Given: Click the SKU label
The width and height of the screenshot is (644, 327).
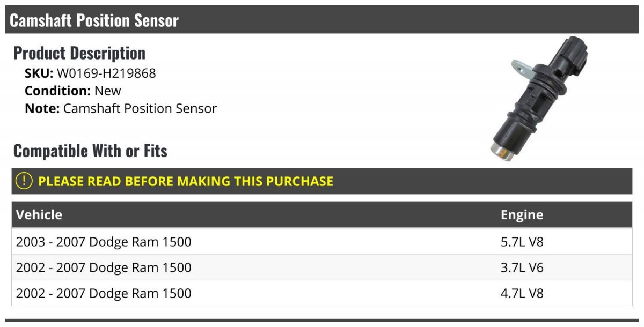Looking at the screenshot, I should pos(39,73).
